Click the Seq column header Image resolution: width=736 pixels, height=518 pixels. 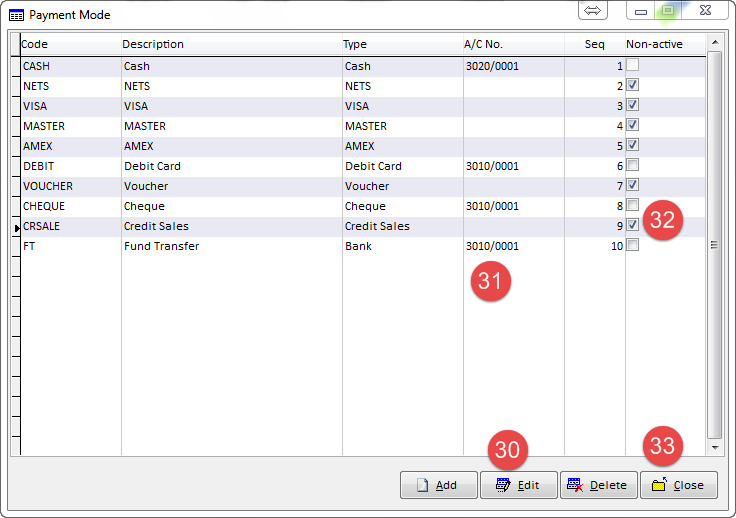pos(595,44)
